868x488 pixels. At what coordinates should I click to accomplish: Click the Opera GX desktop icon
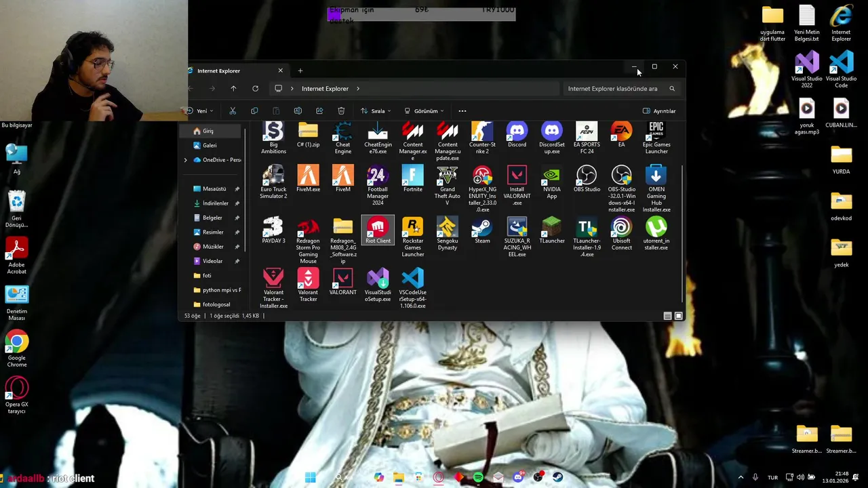[x=17, y=395]
